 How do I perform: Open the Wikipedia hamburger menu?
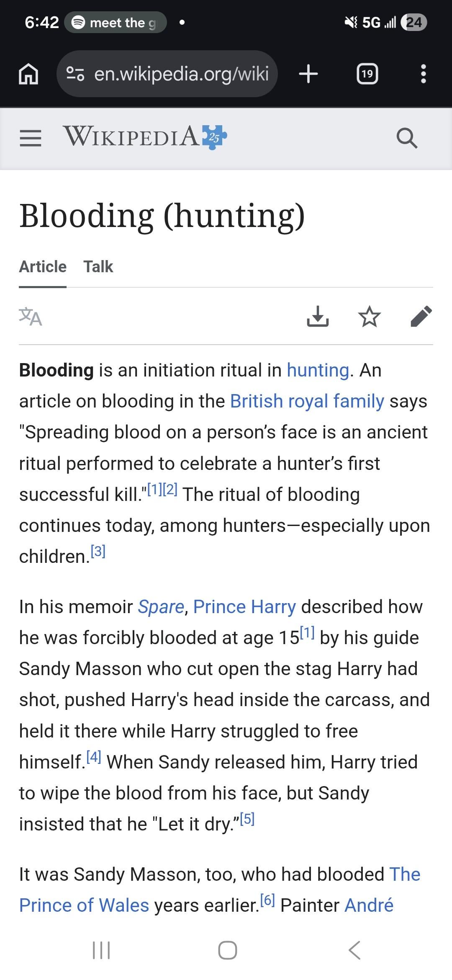coord(31,138)
